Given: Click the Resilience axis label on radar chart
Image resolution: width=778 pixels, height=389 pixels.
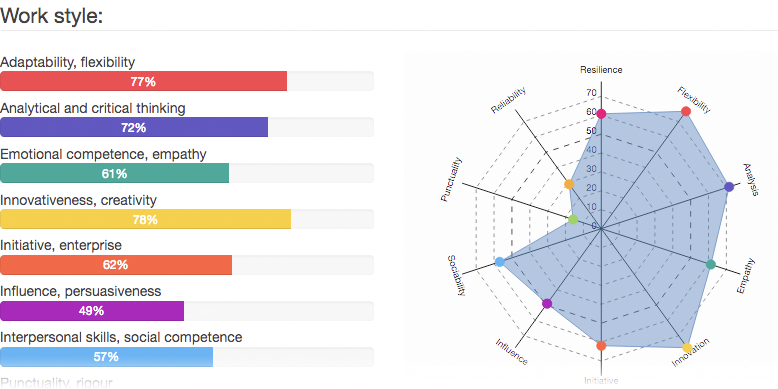Looking at the screenshot, I should 601,70.
